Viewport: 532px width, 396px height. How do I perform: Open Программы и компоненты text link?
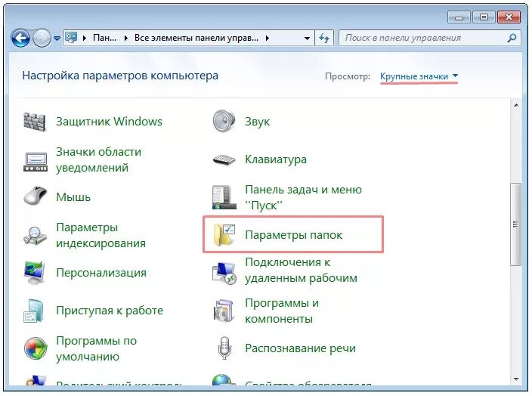[x=282, y=311]
